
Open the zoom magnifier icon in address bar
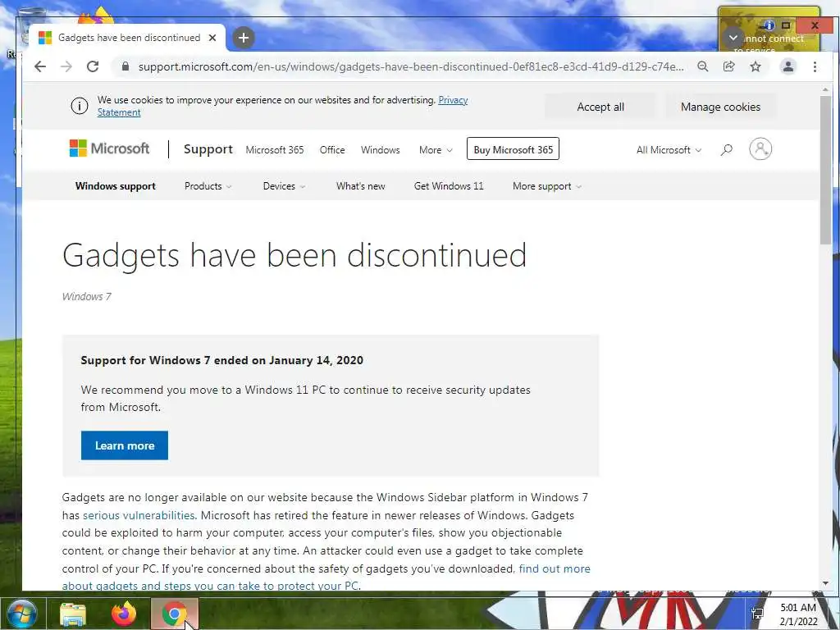[x=703, y=66]
